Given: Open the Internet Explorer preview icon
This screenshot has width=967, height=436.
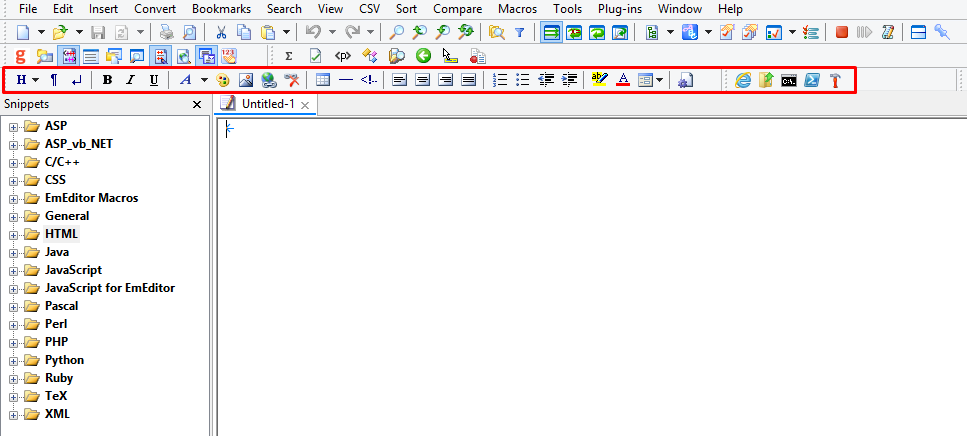Looking at the screenshot, I should coord(743,80).
